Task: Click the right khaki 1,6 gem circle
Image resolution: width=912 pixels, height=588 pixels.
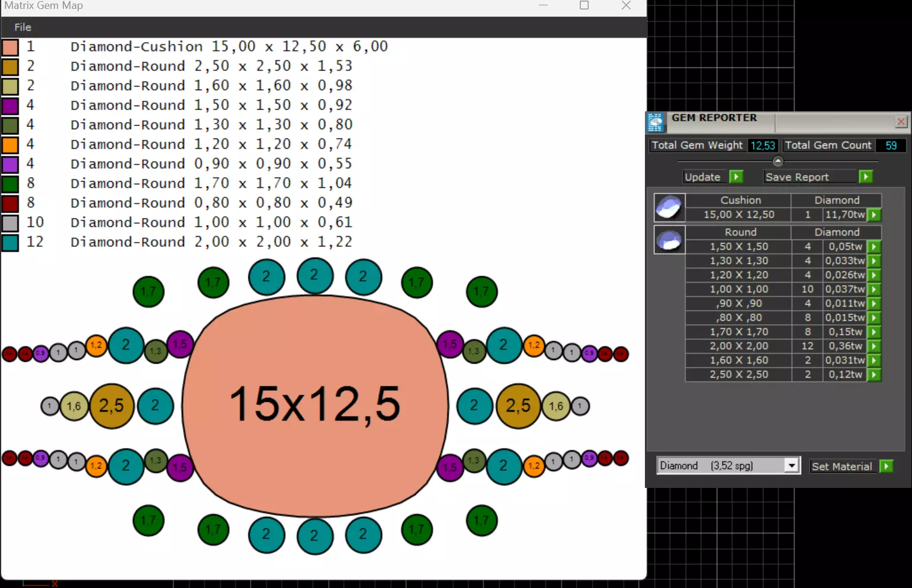Action: pyautogui.click(x=556, y=406)
